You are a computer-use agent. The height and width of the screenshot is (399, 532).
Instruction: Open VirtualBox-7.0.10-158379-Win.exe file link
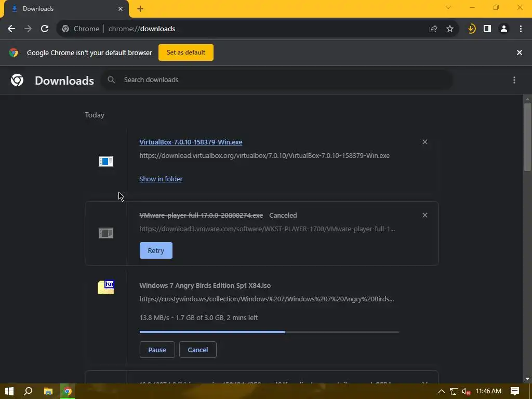(191, 142)
